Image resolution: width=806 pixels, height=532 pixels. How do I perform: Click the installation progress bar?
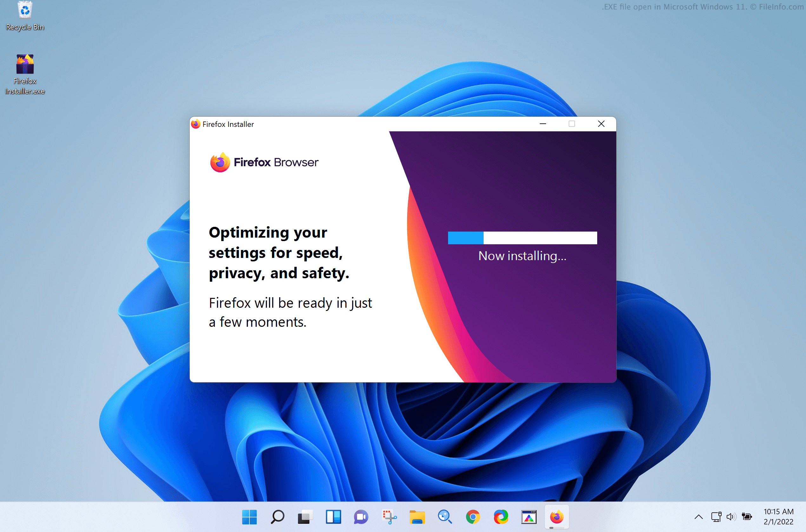click(x=523, y=238)
